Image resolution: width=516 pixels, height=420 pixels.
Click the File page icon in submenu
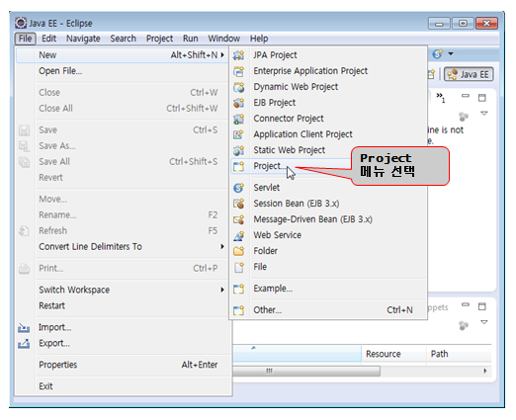(239, 267)
